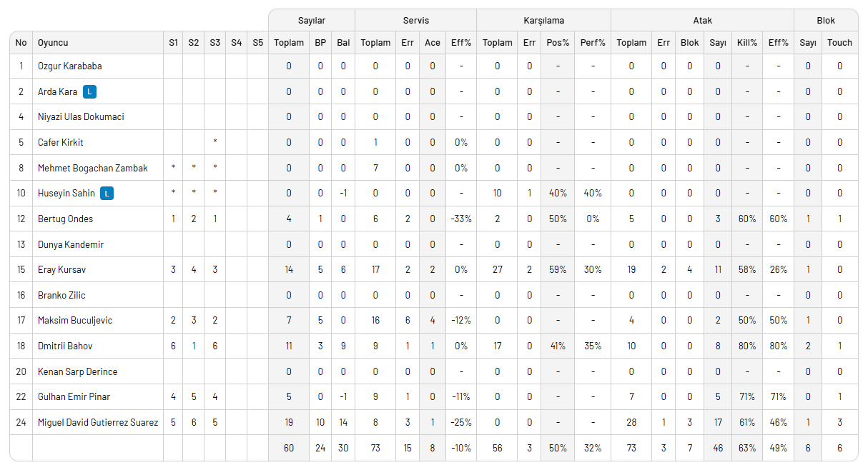Viewport: 868px width, 470px height.
Task: Click the No column header
Action: tap(21, 43)
